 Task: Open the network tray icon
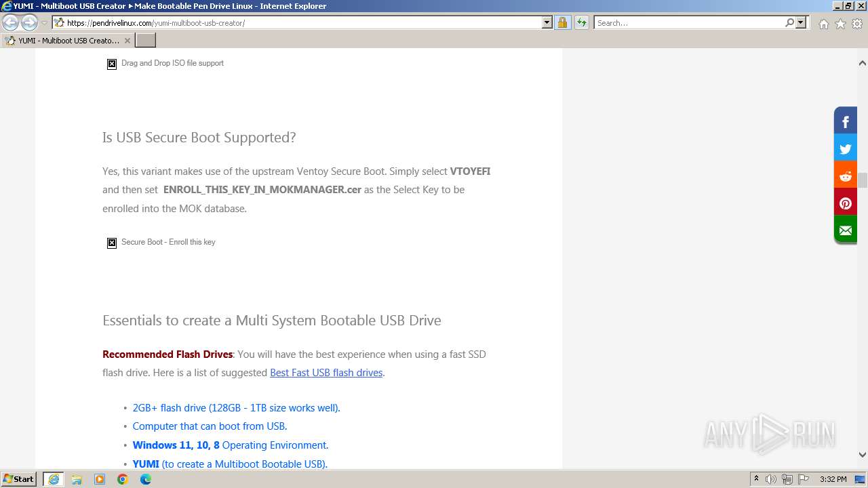(x=787, y=479)
